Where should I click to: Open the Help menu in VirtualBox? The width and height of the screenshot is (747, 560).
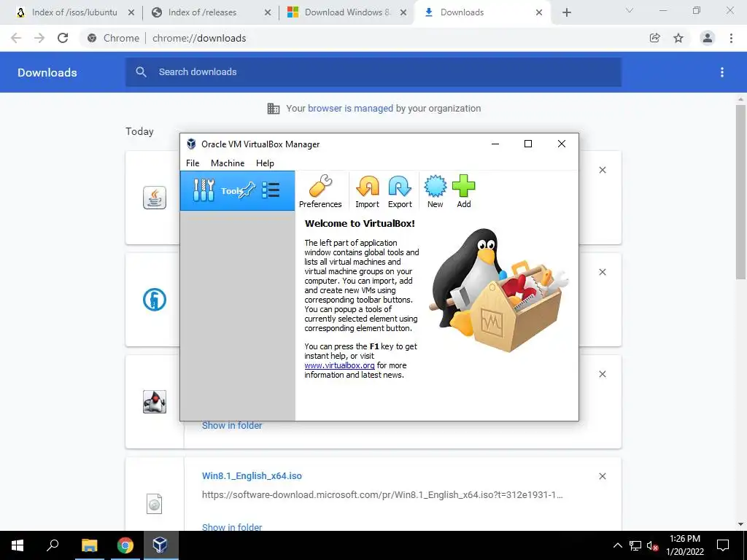coord(265,163)
